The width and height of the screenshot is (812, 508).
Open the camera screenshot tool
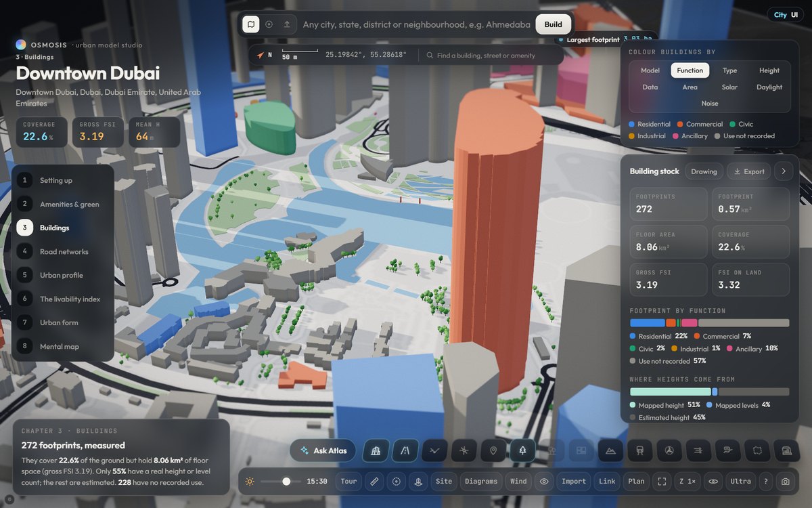[x=786, y=482]
